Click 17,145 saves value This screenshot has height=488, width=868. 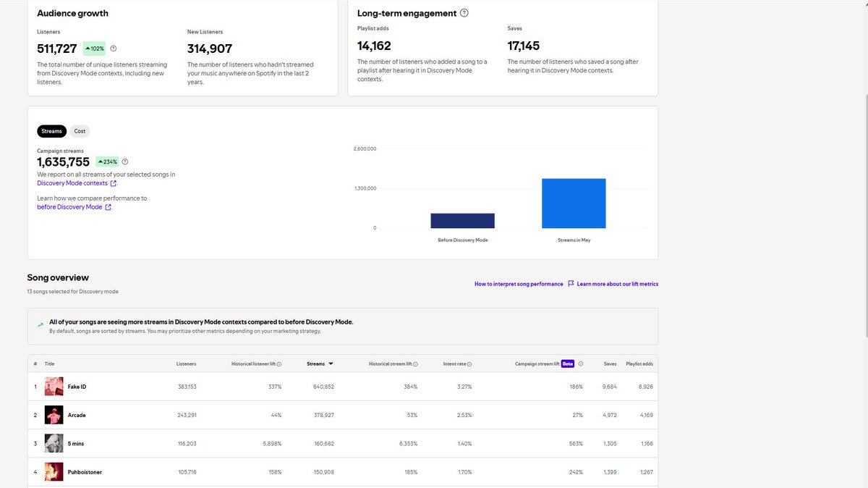[524, 46]
